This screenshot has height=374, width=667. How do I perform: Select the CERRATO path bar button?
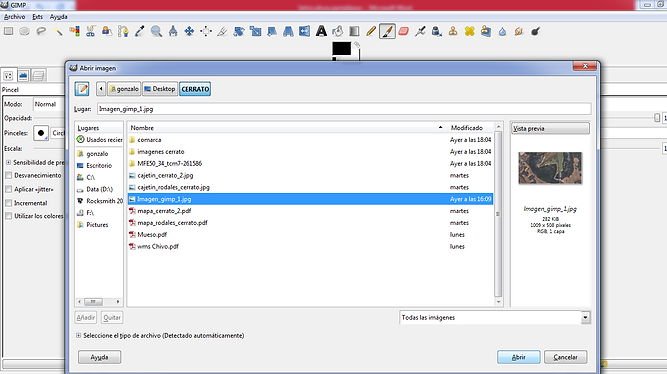pos(195,89)
